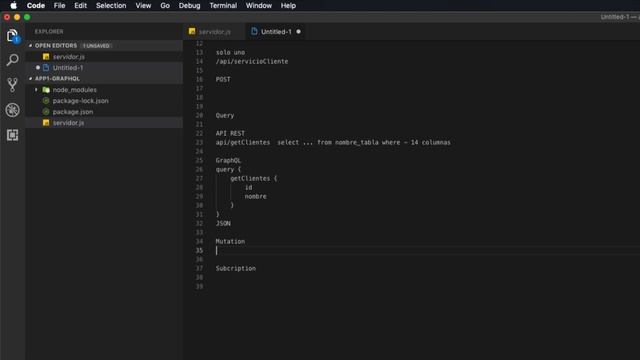Click unsaved dot beside Untitled-1 in Open Editors
The height and width of the screenshot is (360, 640).
point(38,68)
